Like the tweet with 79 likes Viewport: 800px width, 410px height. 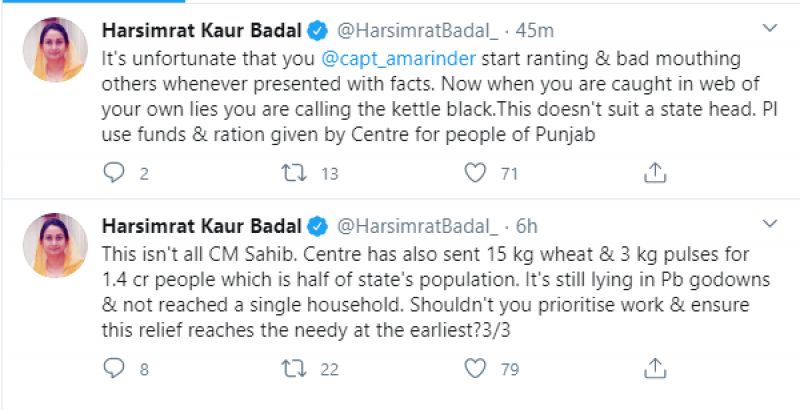[475, 370]
